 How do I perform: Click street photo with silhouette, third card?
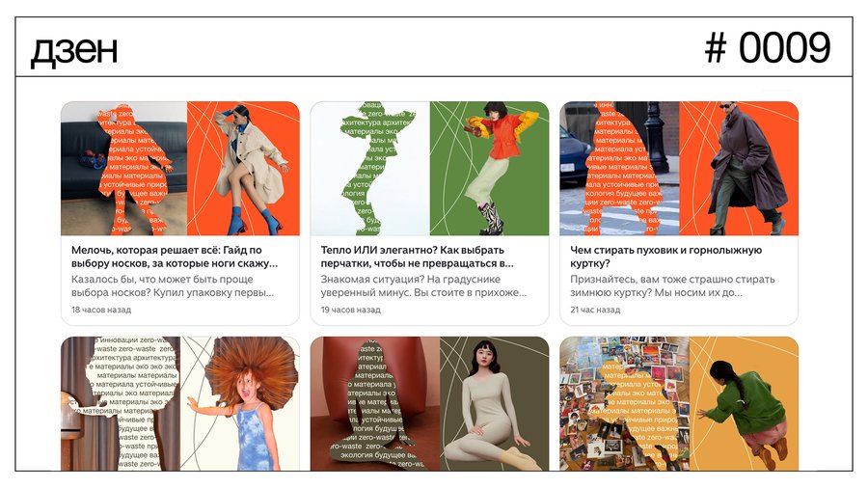point(619,168)
